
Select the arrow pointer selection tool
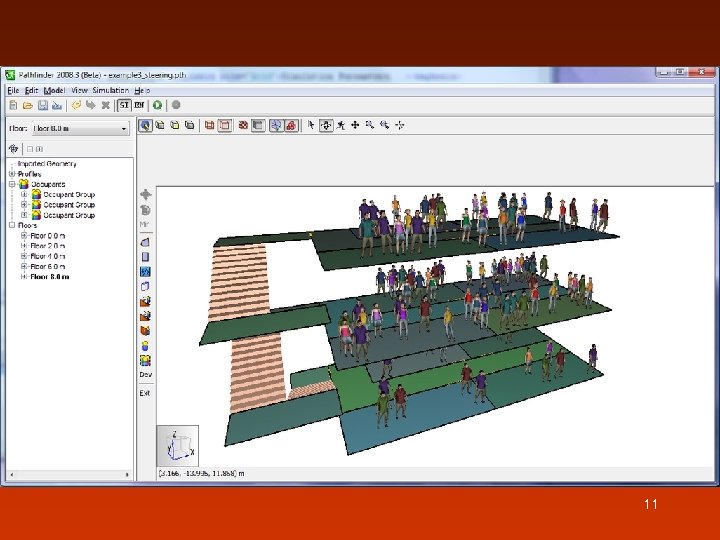click(x=311, y=125)
